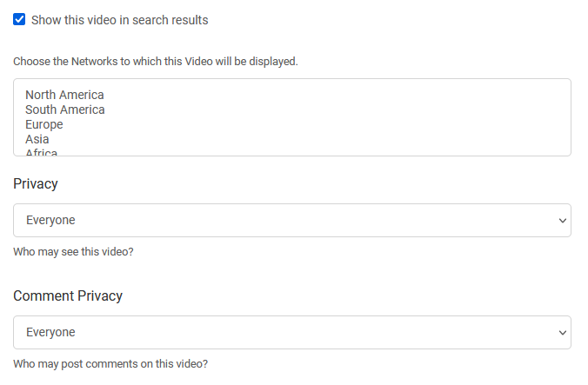Select North America in the Networks list
Screen dimensions: 588x385
pyautogui.click(x=64, y=95)
